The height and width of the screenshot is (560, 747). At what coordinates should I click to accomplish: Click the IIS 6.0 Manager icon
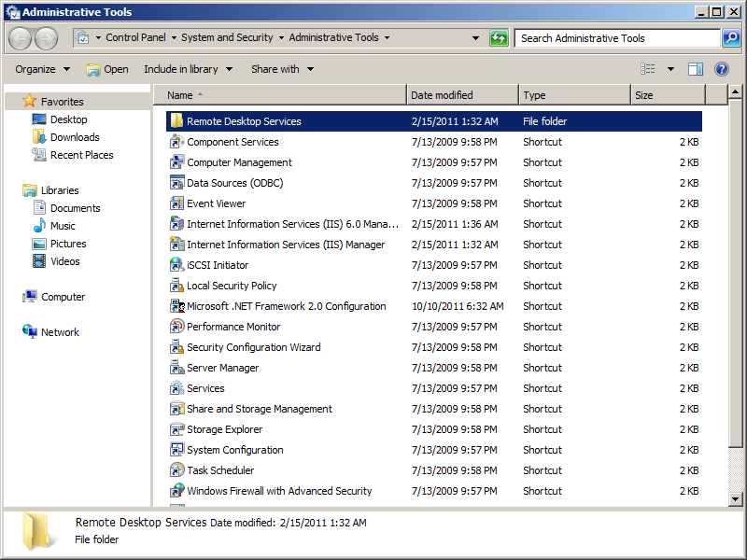[176, 223]
